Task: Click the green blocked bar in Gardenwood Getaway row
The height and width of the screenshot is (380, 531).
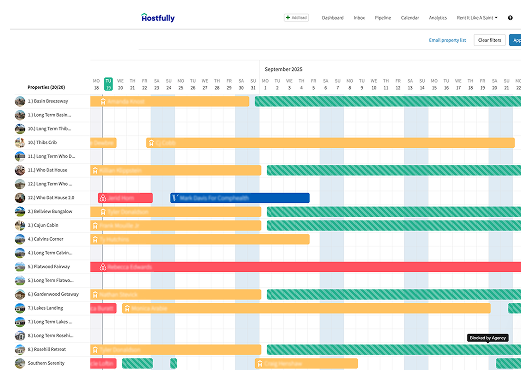Action: (394, 294)
